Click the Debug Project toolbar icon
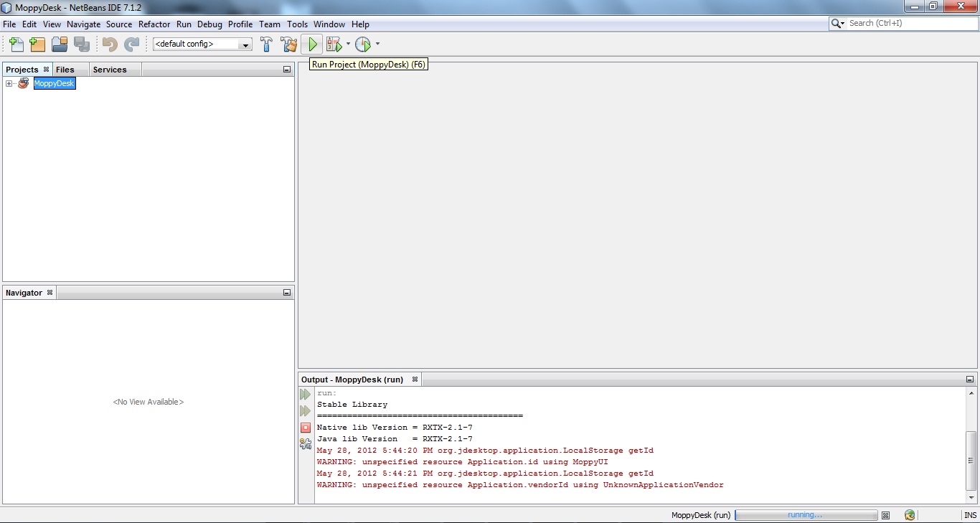 coord(334,44)
